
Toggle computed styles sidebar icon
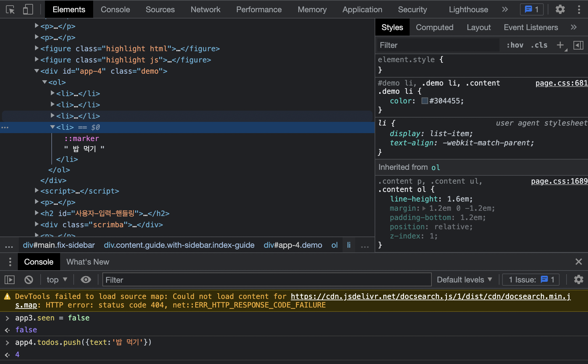coord(578,45)
